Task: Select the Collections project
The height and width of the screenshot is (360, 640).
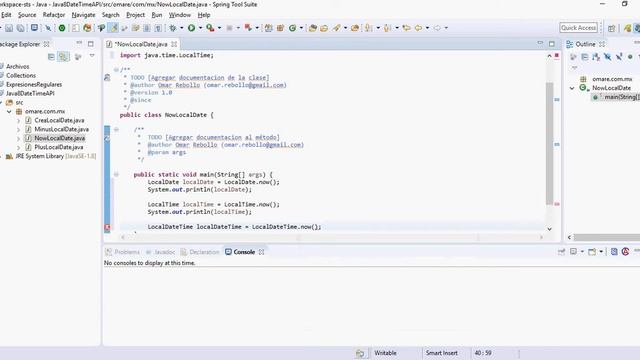Action: 21,76
